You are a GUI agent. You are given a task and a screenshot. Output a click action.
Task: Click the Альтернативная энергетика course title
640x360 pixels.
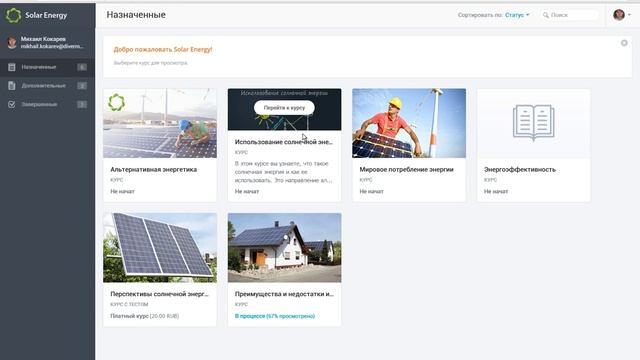(x=153, y=169)
